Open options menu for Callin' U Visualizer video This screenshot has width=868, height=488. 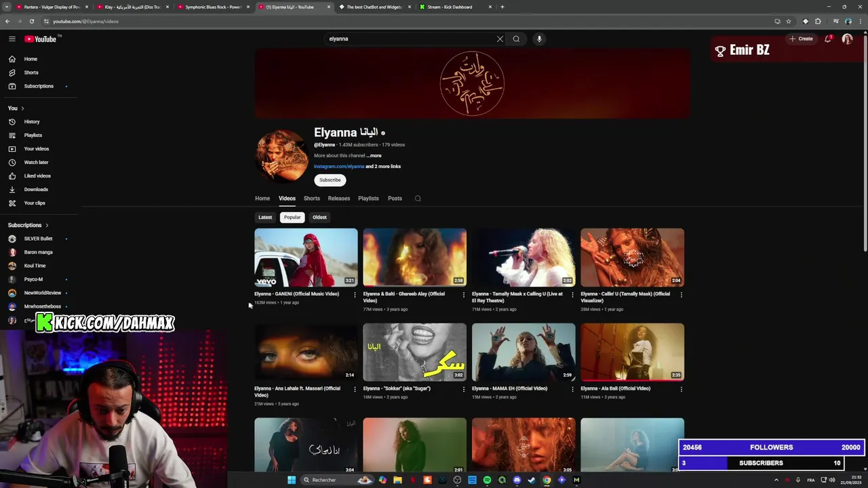pyautogui.click(x=682, y=294)
